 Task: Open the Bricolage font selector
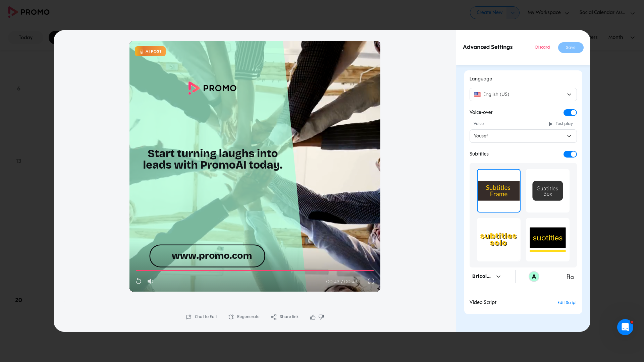[486, 276]
